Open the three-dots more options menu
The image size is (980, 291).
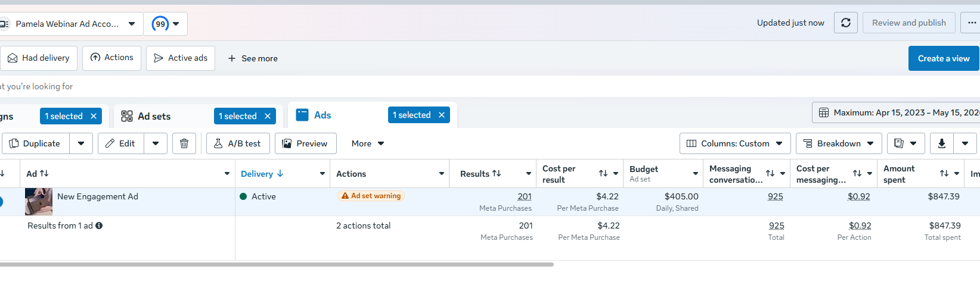(972, 23)
